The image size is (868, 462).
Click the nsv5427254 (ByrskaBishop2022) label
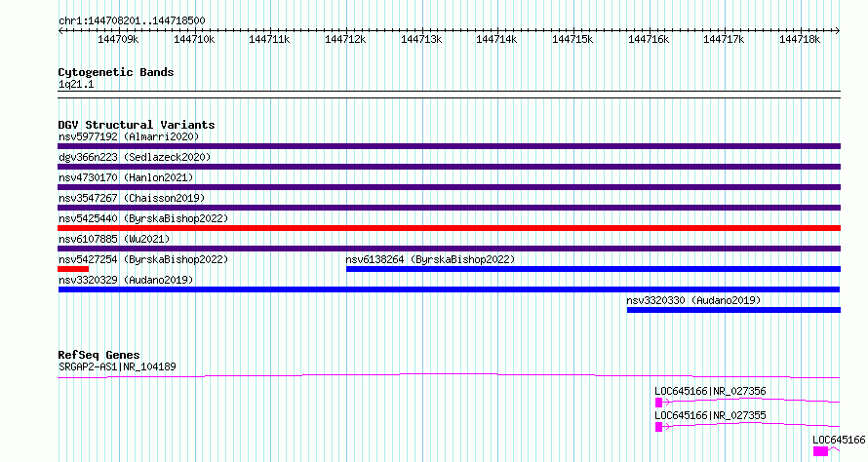143,259
